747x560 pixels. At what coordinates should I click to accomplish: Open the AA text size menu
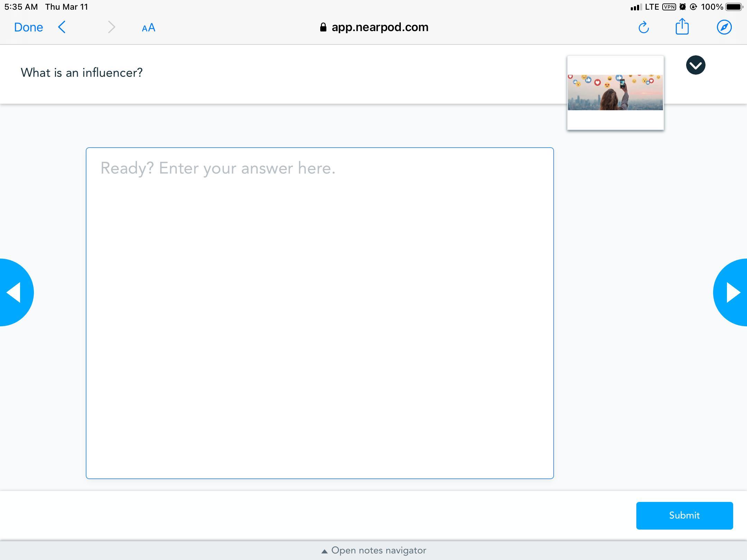click(148, 28)
